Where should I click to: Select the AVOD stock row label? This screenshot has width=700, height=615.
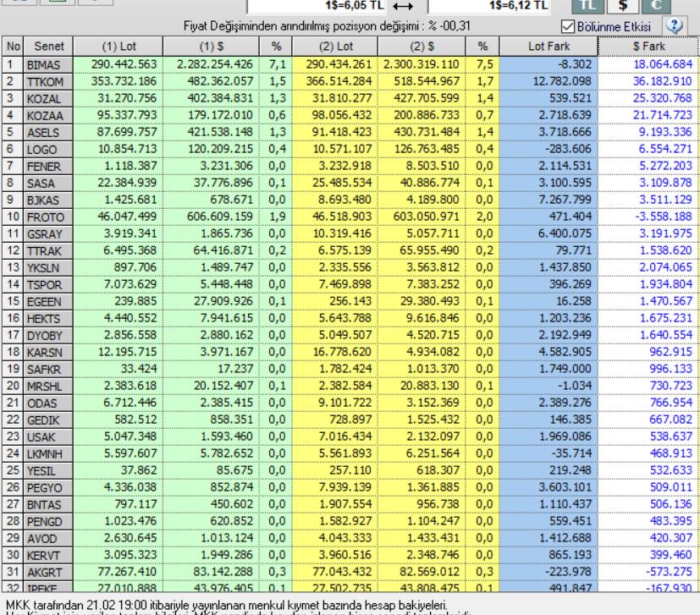tap(48, 539)
